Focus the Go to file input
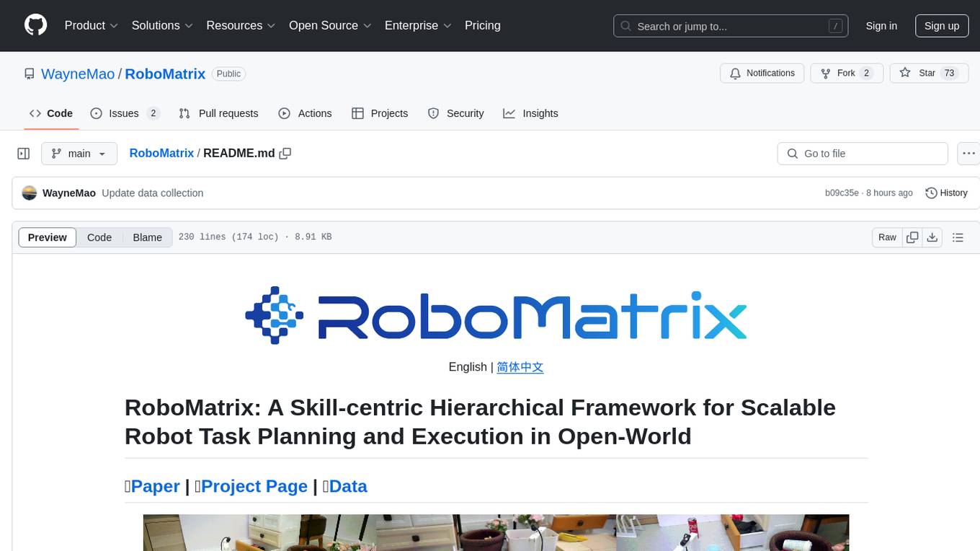The height and width of the screenshot is (551, 980). tap(863, 154)
